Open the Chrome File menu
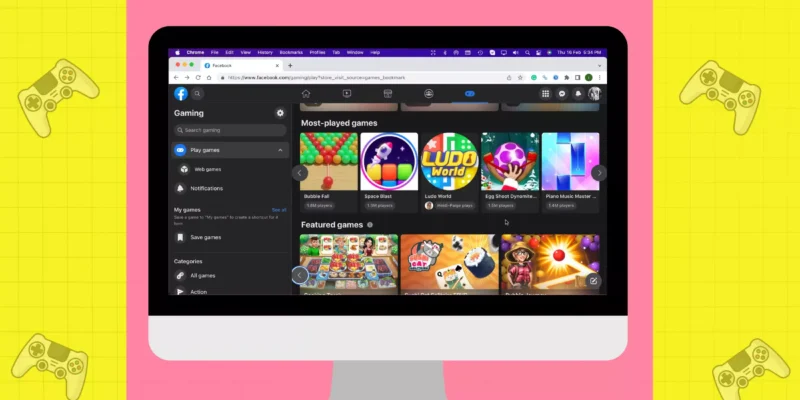The image size is (800, 400). [x=215, y=53]
